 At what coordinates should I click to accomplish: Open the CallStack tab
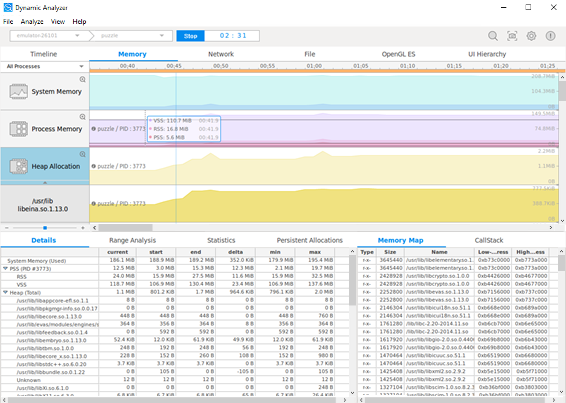click(x=489, y=240)
